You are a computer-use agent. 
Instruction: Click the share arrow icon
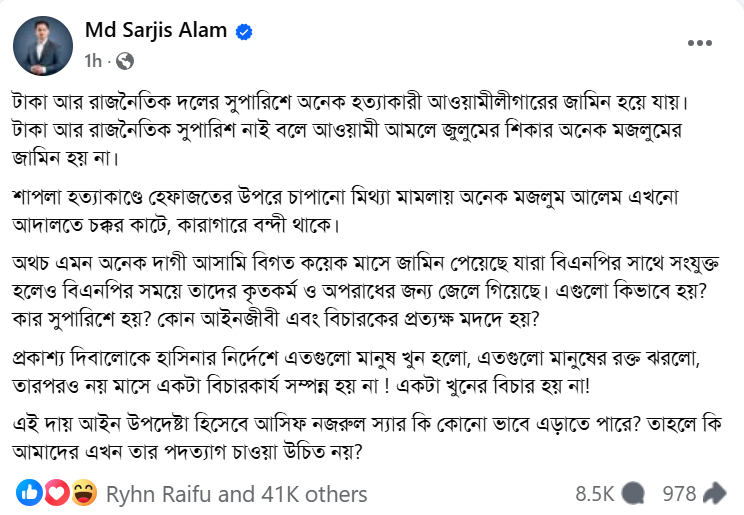(x=714, y=493)
